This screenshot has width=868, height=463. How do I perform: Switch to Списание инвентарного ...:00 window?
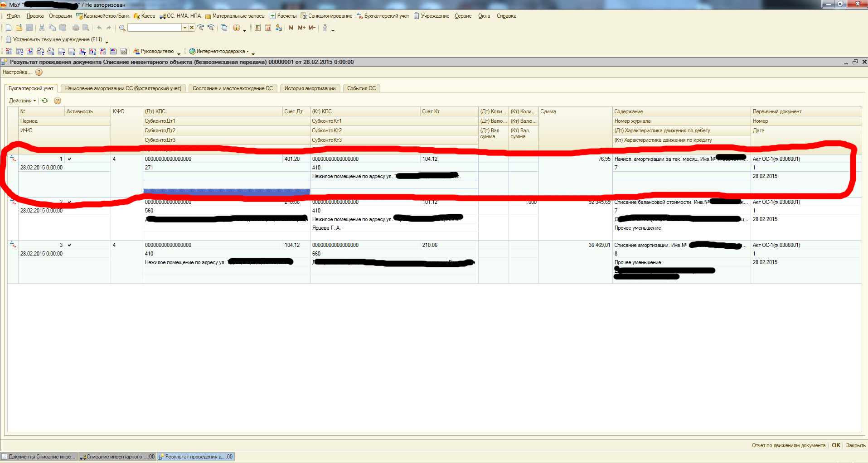(x=117, y=457)
